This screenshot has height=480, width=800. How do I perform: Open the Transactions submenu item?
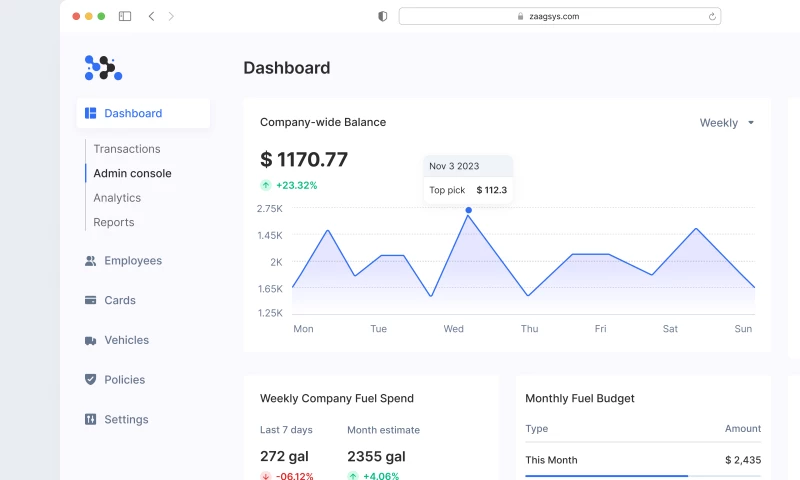pyautogui.click(x=127, y=149)
